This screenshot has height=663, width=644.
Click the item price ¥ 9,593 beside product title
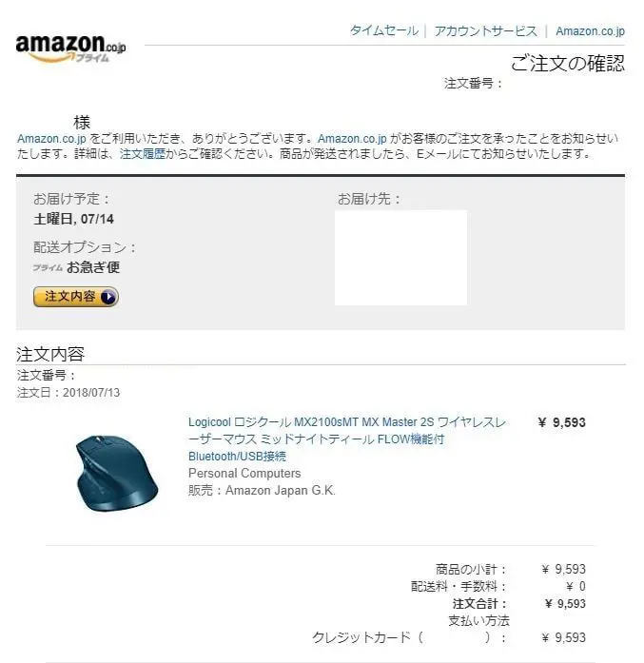tap(561, 422)
